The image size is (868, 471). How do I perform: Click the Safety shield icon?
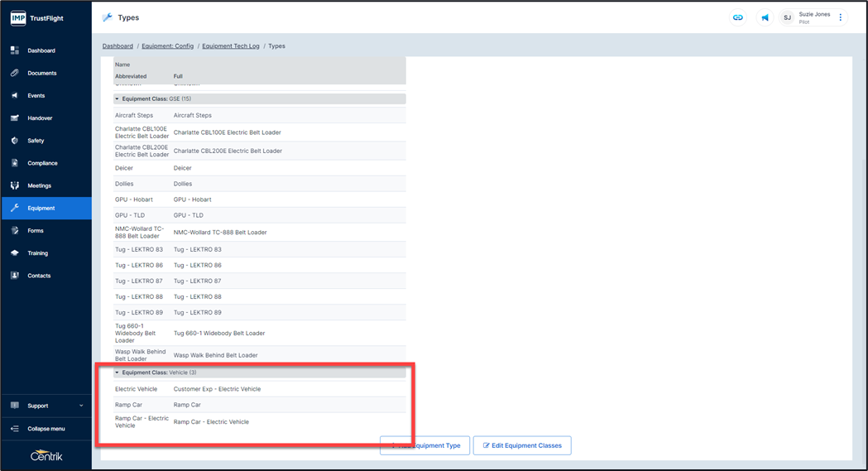15,141
